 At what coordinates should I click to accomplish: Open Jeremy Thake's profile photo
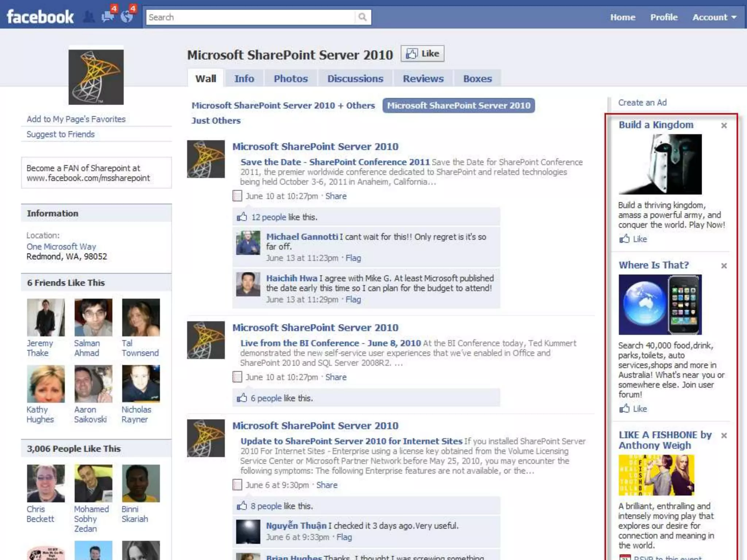[x=46, y=317]
